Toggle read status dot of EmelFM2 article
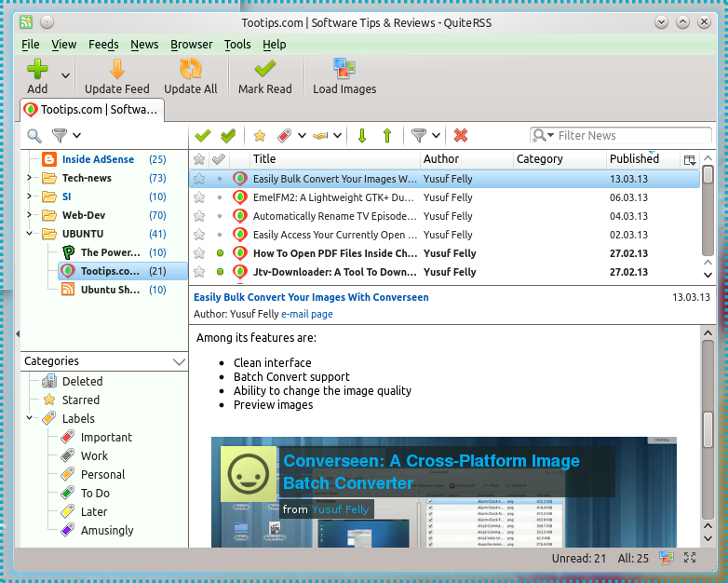This screenshot has height=583, width=728. [220, 197]
